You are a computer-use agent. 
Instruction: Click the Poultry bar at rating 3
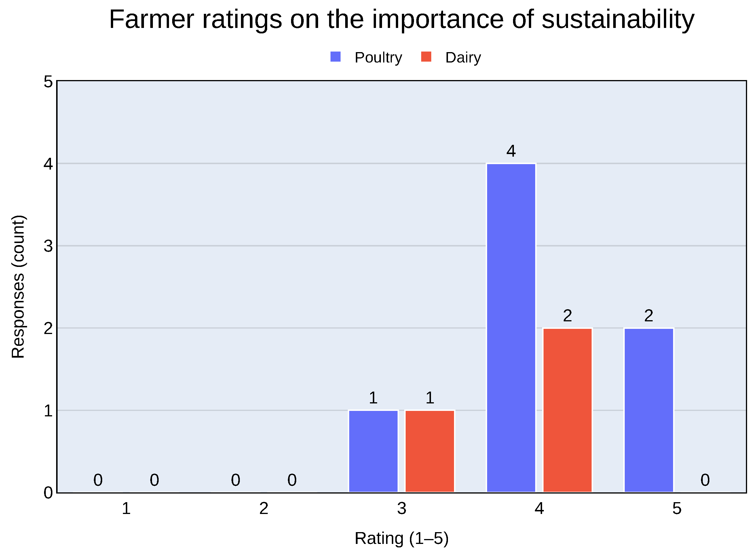(x=373, y=451)
